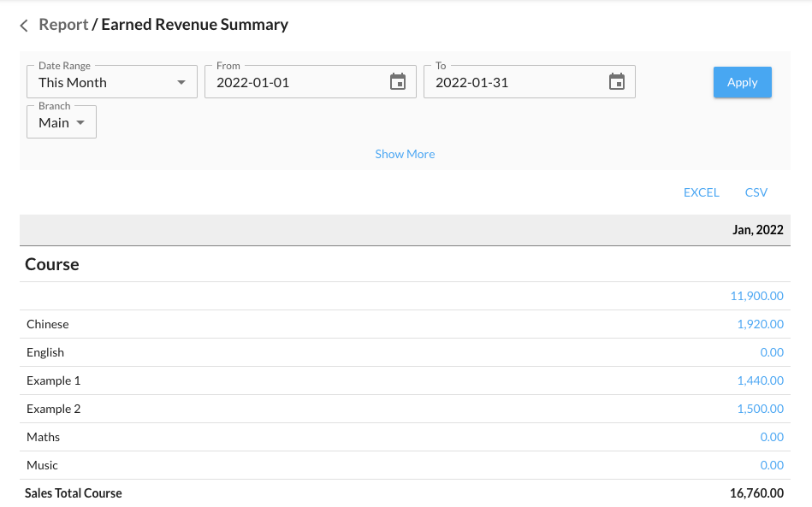Click Music course amount 0.00

pos(772,465)
